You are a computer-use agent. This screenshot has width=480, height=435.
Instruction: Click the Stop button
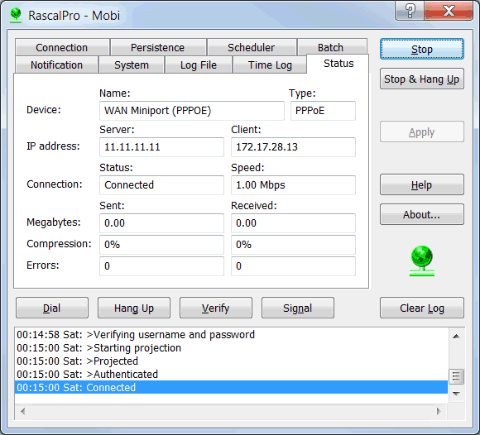[x=422, y=49]
